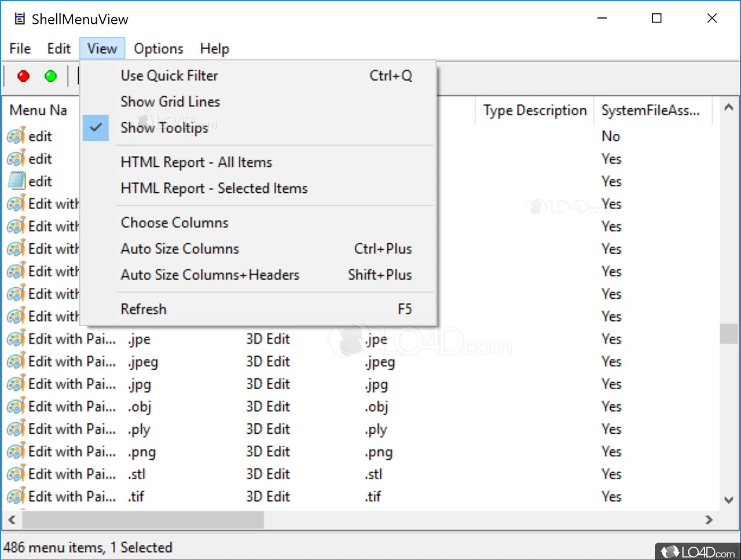741x560 pixels.
Task: Click the vertical scrollbar down arrow
Action: (x=728, y=500)
